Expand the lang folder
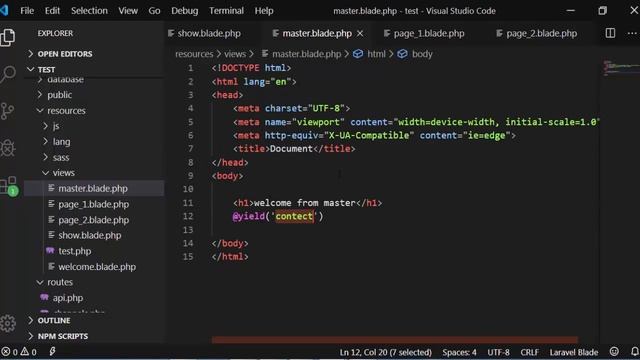The width and height of the screenshot is (640, 360). click(61, 142)
